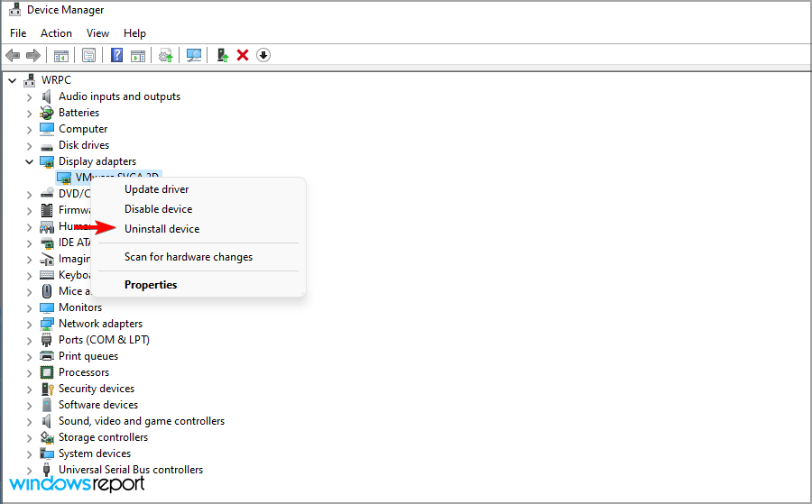
Task: Select the System devices label
Action: (95, 454)
